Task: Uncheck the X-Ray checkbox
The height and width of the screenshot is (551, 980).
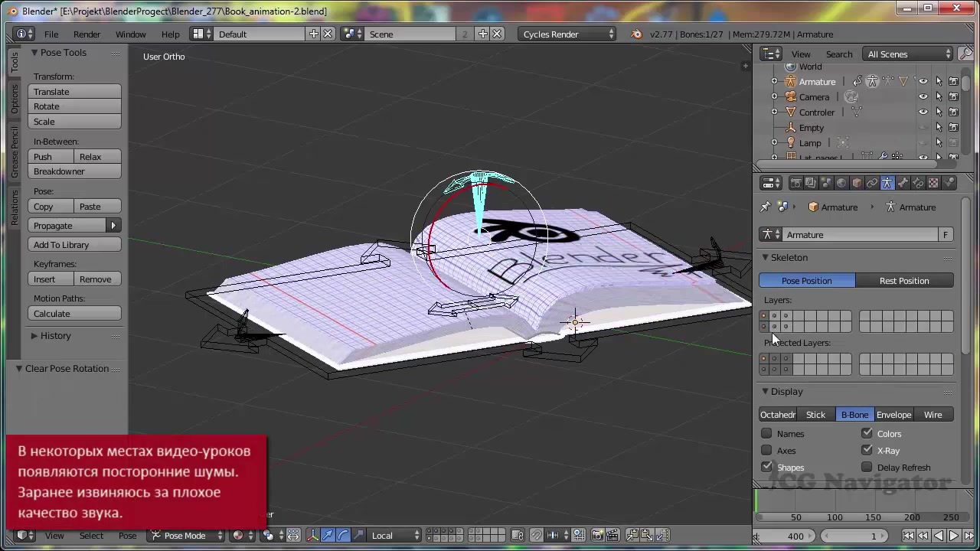Action: (867, 450)
